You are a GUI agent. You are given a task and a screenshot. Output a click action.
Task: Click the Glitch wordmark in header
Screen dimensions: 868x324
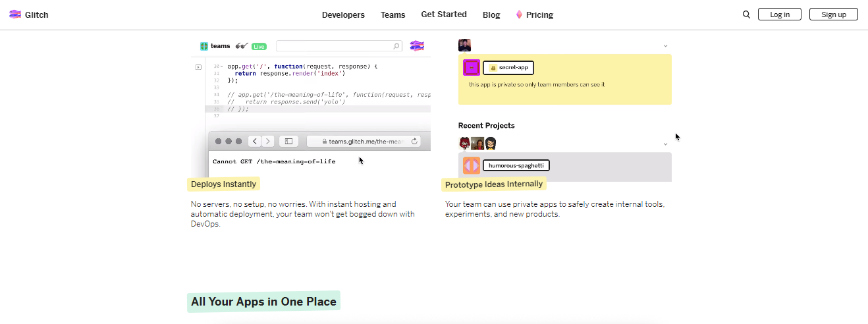click(37, 14)
